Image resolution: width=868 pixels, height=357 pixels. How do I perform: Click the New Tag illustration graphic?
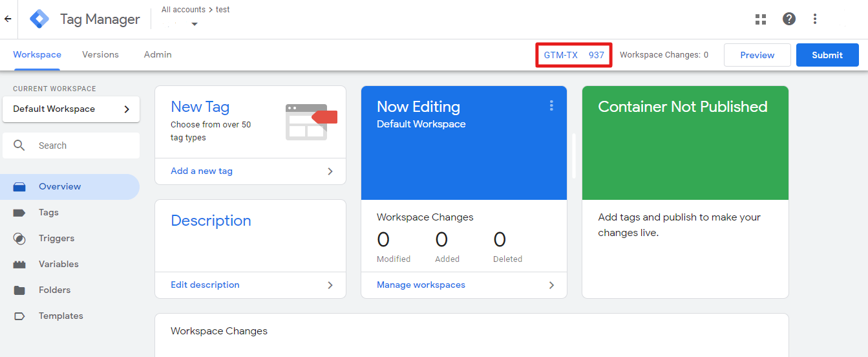click(311, 122)
